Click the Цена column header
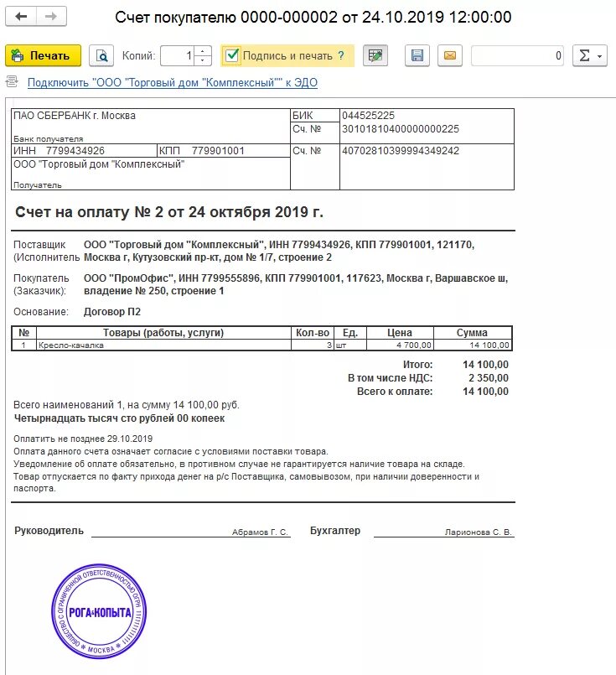This screenshot has width=616, height=675. [400, 333]
